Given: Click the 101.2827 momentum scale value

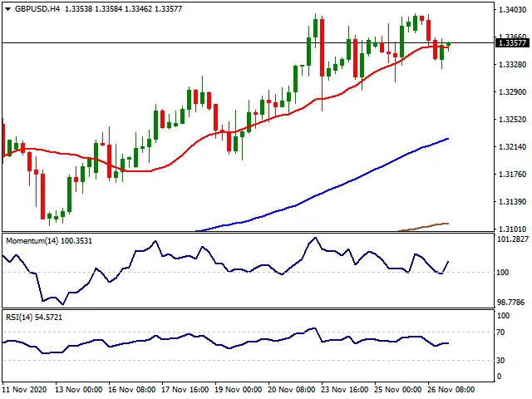Looking at the screenshot, I should (513, 239).
